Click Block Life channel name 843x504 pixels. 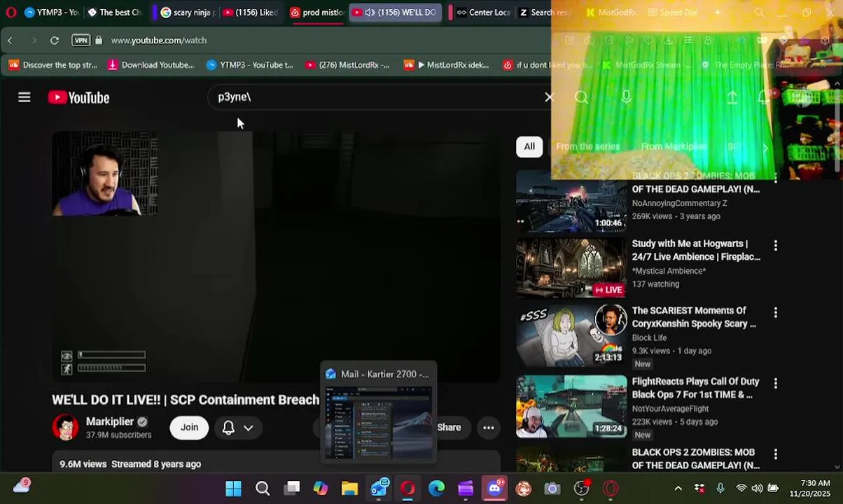coord(649,337)
